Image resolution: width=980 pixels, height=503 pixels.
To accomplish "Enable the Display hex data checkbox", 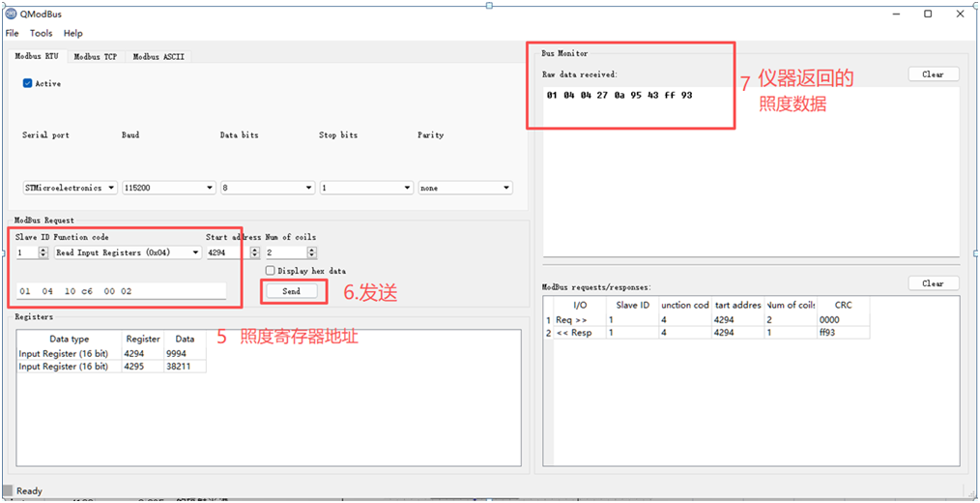I will point(271,271).
